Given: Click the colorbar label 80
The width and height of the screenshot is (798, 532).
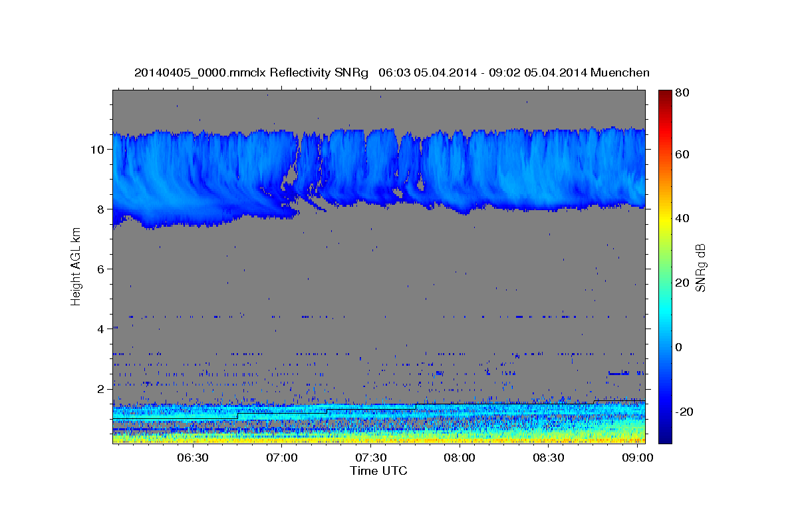Looking at the screenshot, I should 682,93.
